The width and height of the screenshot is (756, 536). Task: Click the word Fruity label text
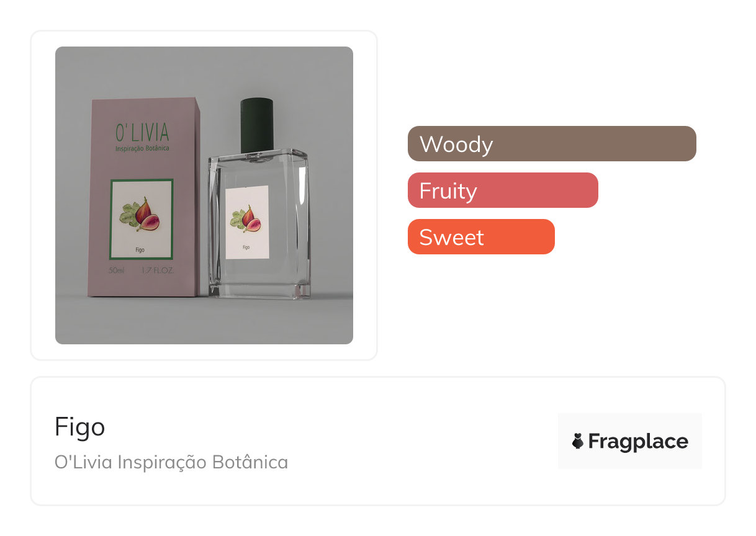point(448,190)
